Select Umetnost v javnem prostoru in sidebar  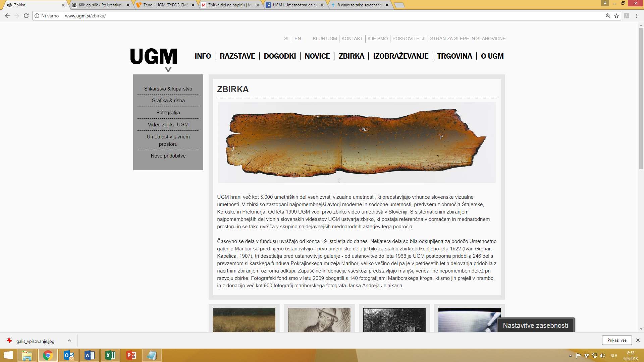[168, 140]
